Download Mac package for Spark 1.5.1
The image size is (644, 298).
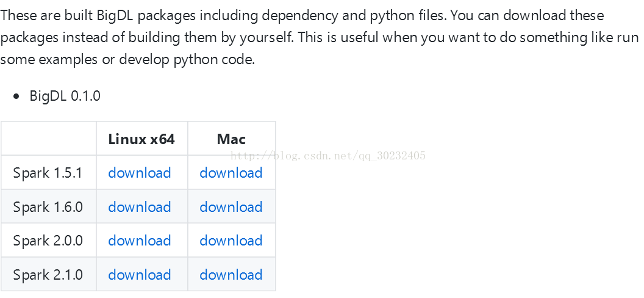(x=231, y=173)
